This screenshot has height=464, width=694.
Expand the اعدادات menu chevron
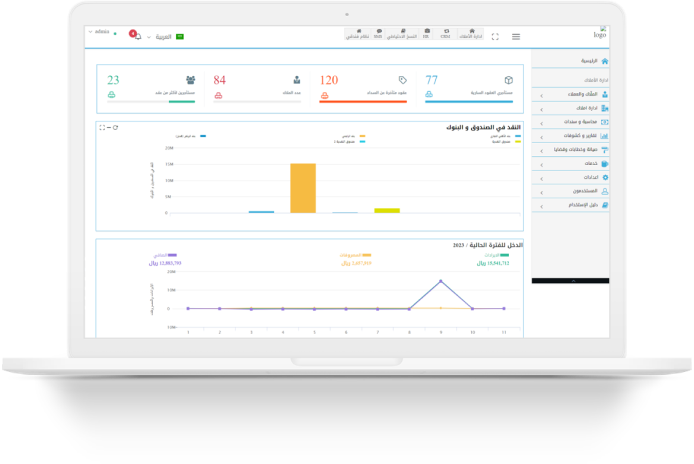coord(541,179)
